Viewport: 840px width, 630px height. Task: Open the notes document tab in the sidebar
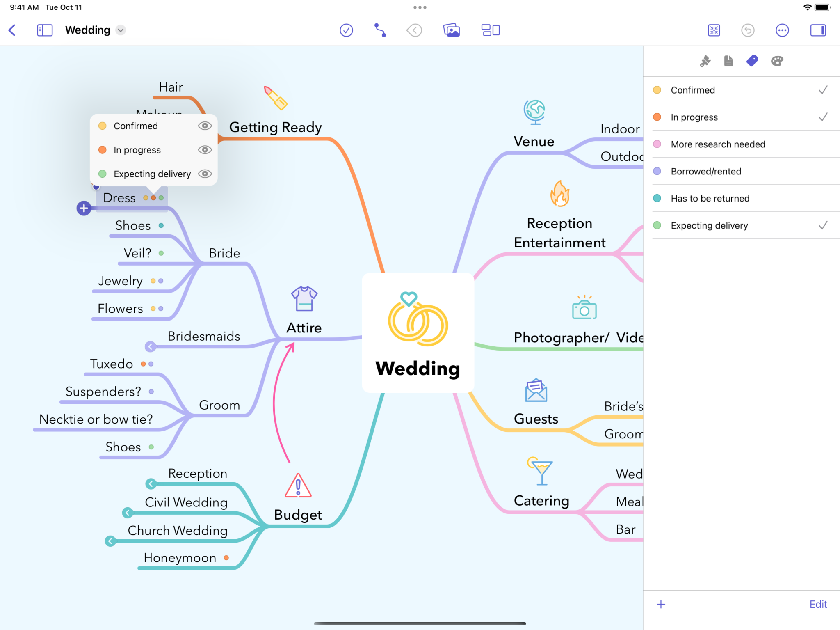pyautogui.click(x=728, y=61)
